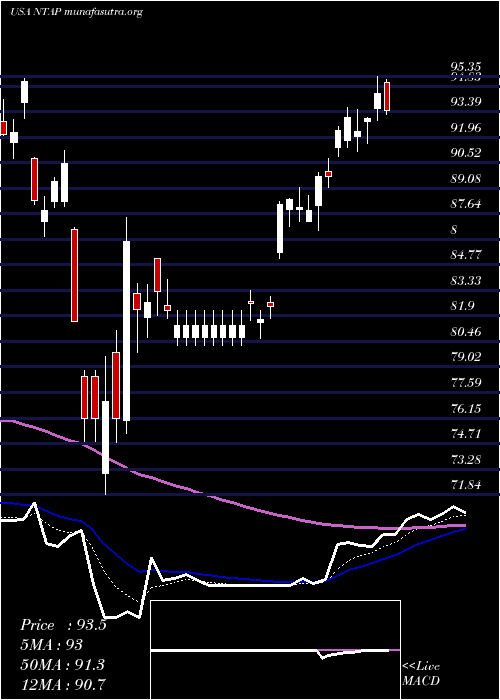Screen dimensions: 500x700
Task: Click the 76.15 price level label
Action: tap(466, 408)
